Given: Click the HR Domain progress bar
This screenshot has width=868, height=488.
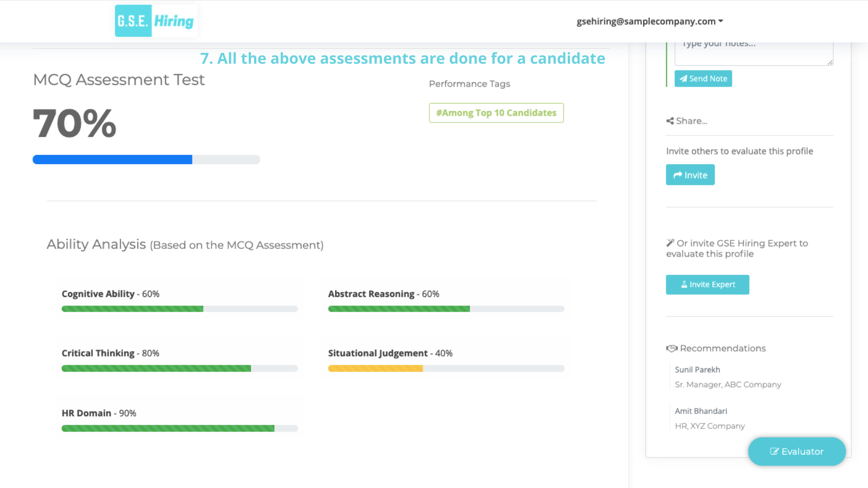Looking at the screenshot, I should [x=179, y=428].
